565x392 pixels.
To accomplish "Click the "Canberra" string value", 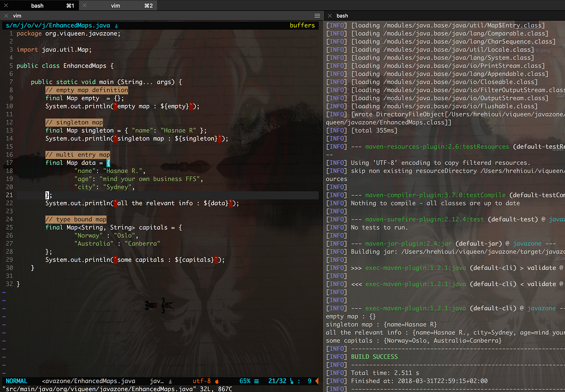I will tap(143, 243).
